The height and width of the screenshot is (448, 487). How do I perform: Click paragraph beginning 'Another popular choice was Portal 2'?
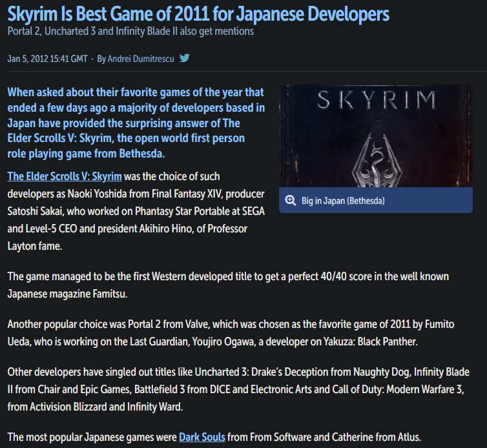tap(231, 333)
